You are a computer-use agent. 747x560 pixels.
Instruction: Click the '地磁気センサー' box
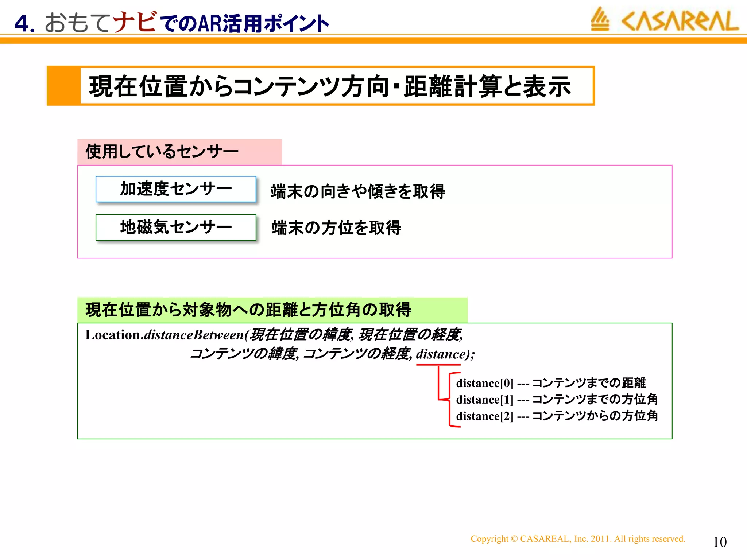point(176,227)
